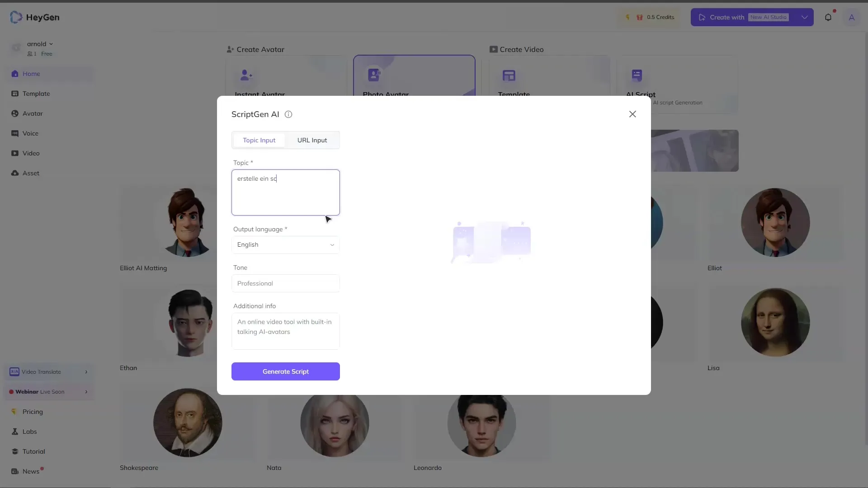The height and width of the screenshot is (488, 868).
Task: Open the Asset section
Action: pos(30,173)
